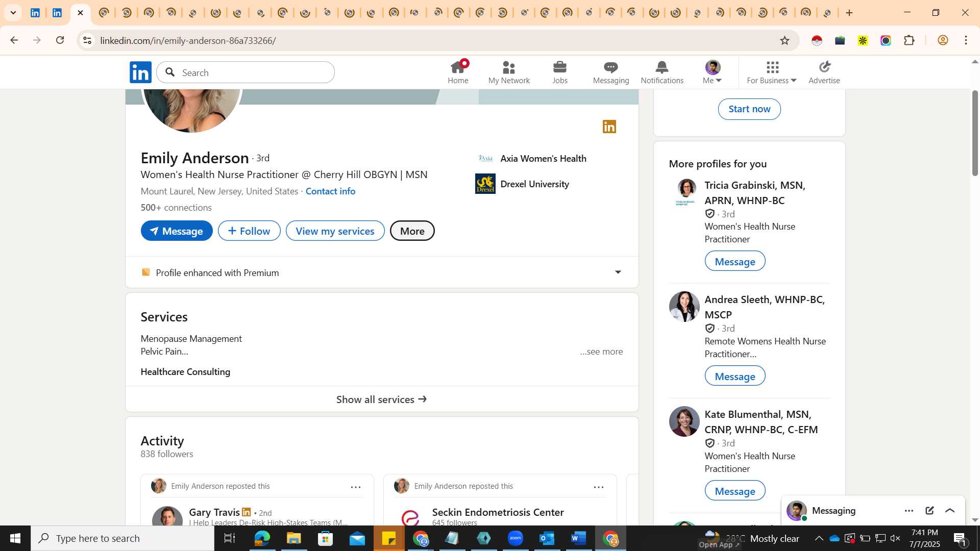Message Emily Anderson
980x551 pixels.
[x=177, y=231]
